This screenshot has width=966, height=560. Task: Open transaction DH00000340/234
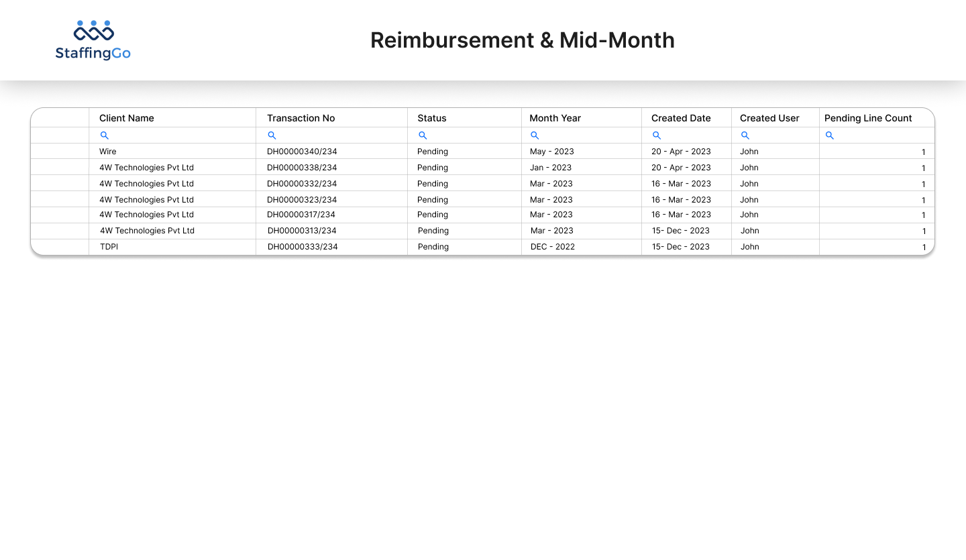pos(302,152)
